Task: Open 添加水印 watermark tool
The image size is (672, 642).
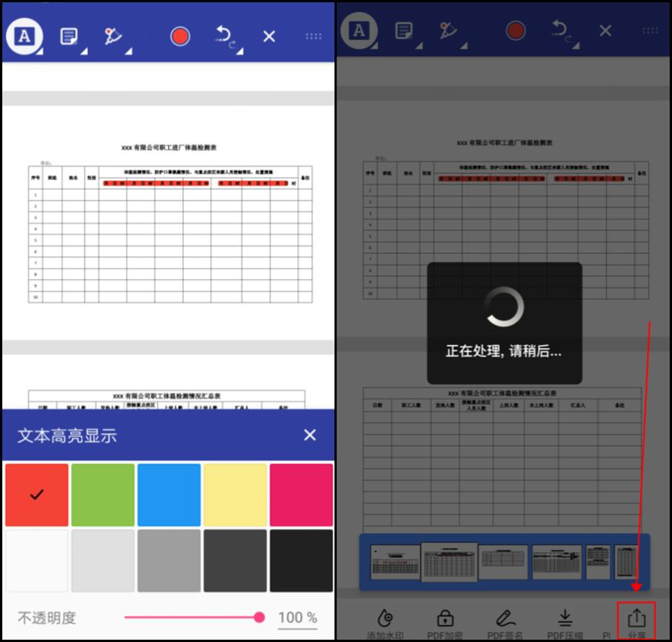Action: pos(385,623)
